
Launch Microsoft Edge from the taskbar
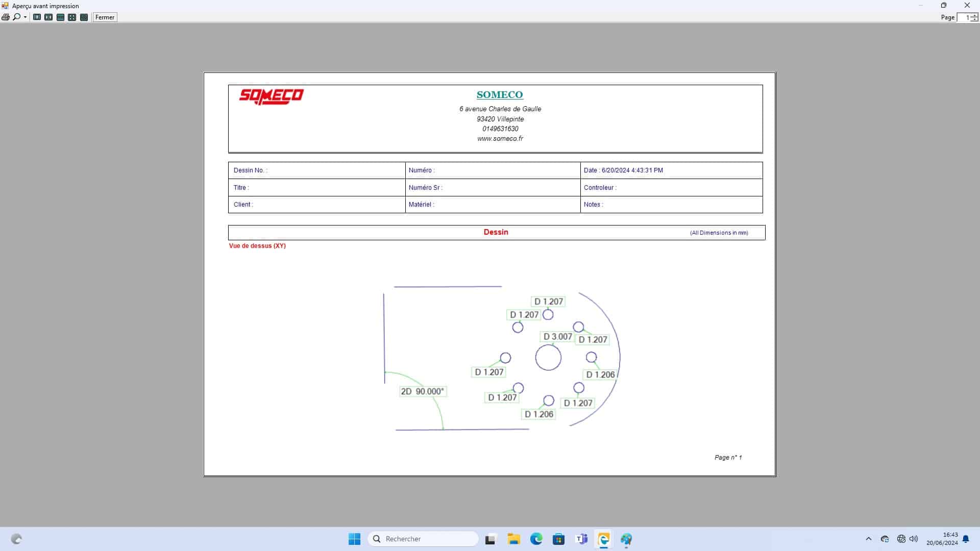coord(536,539)
